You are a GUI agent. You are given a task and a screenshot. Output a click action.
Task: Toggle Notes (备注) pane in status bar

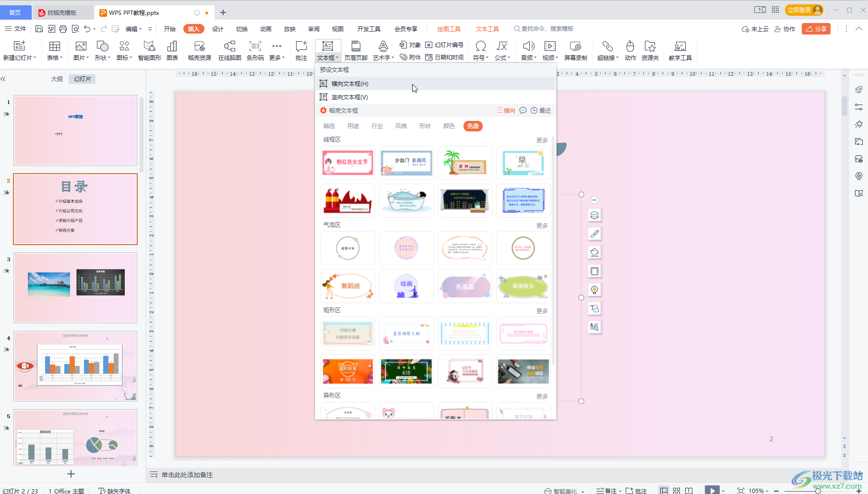[608, 490]
